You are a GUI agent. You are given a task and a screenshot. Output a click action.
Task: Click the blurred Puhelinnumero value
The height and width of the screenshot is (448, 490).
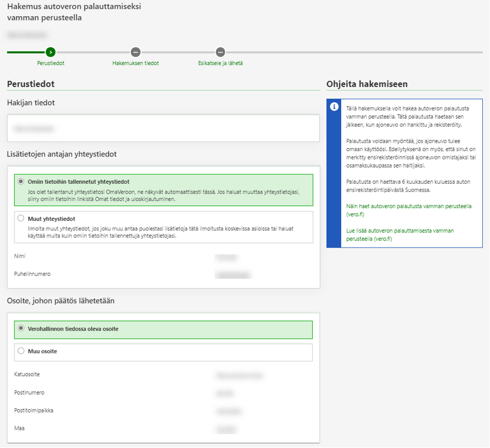pyautogui.click(x=232, y=275)
